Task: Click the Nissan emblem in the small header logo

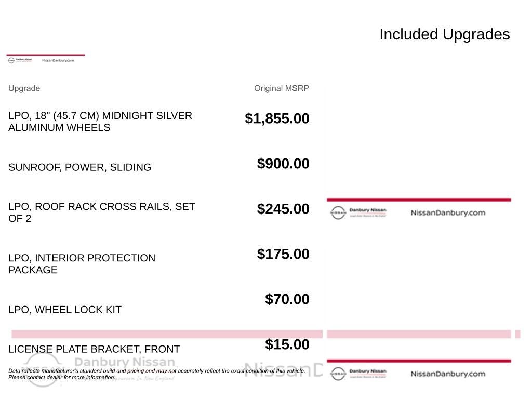Action: (x=11, y=60)
